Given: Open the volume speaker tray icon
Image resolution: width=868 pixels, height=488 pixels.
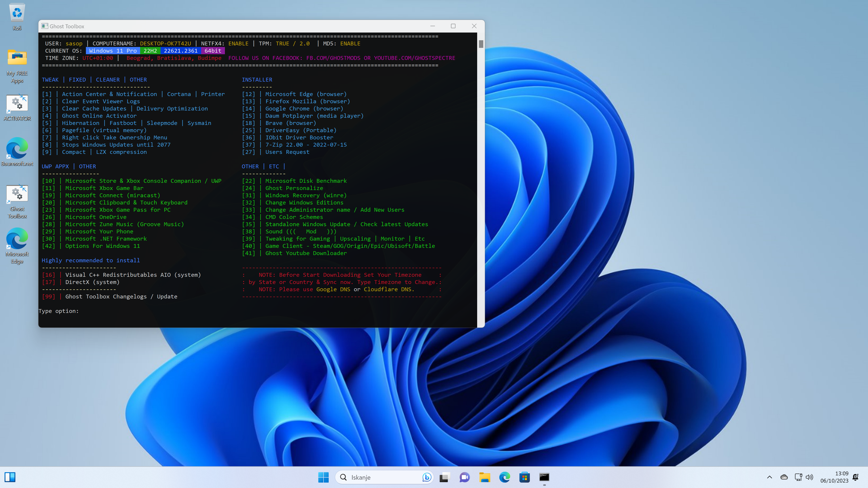Looking at the screenshot, I should 809,477.
